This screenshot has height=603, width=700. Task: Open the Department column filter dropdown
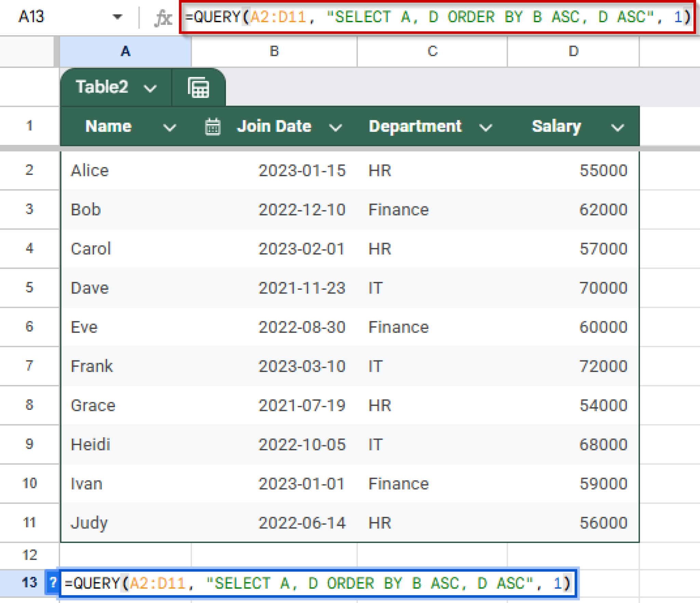pos(486,127)
